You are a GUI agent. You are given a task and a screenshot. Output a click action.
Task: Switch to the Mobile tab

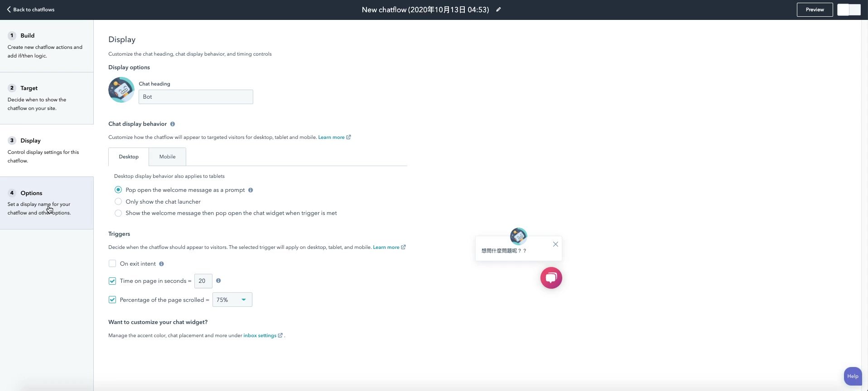coord(167,157)
